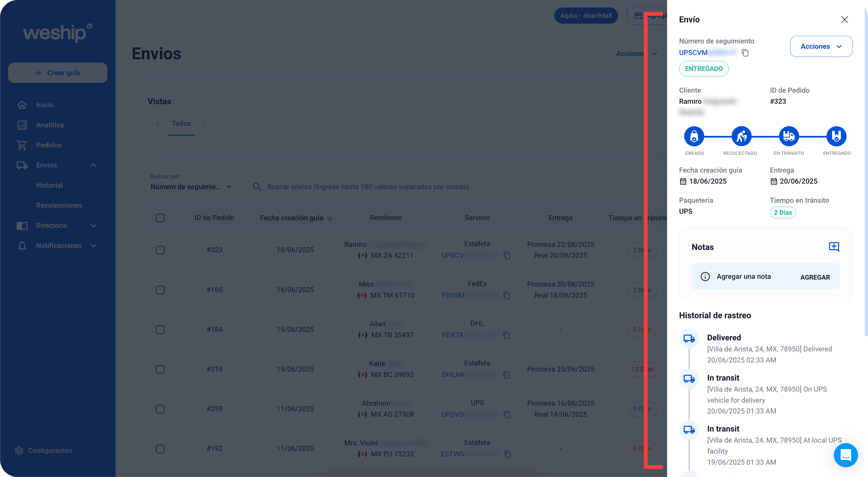Check the row for order #319
This screenshot has width=868, height=477.
click(x=160, y=369)
